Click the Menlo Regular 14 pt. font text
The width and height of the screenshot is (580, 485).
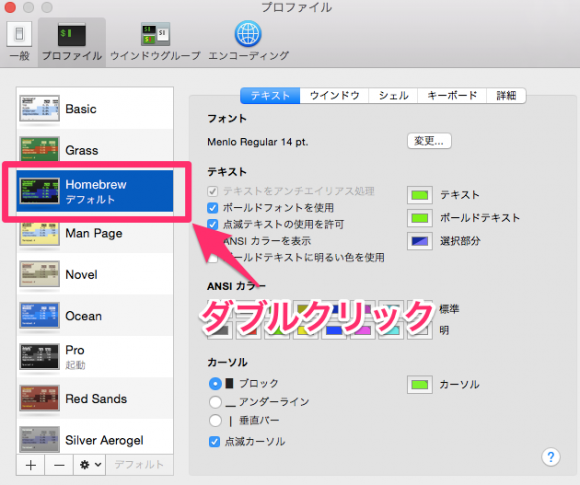pos(257,142)
